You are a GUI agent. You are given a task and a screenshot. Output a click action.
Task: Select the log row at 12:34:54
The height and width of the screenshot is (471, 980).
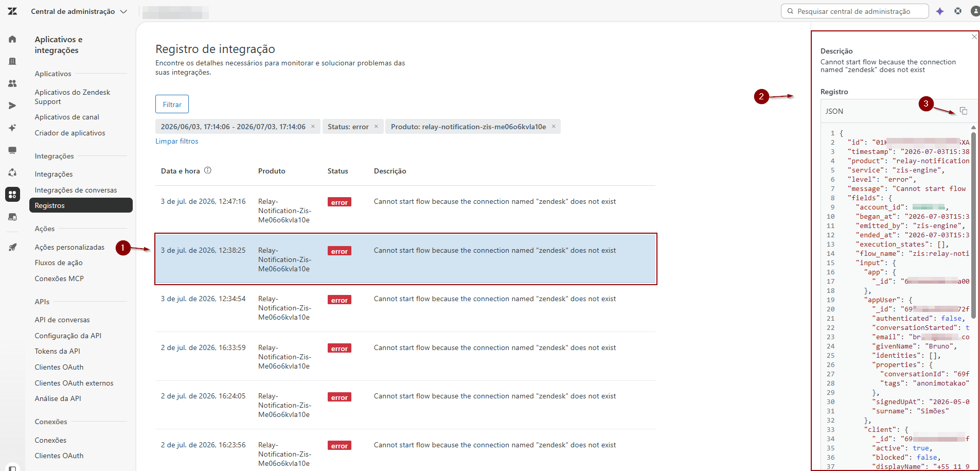(405, 307)
